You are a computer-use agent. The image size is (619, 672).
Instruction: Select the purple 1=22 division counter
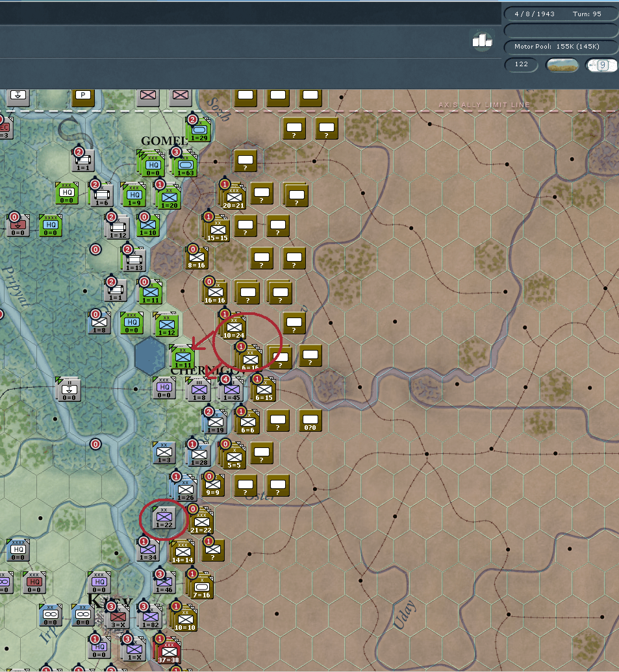(x=164, y=517)
